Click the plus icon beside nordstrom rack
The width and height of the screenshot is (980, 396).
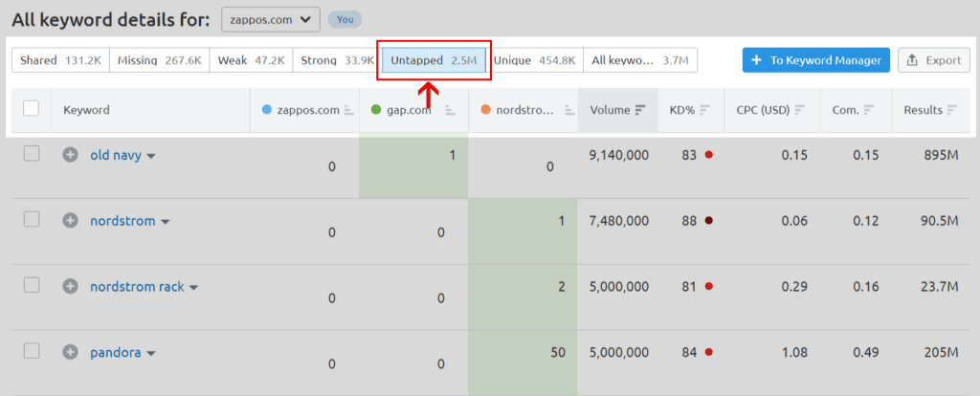[x=71, y=286]
